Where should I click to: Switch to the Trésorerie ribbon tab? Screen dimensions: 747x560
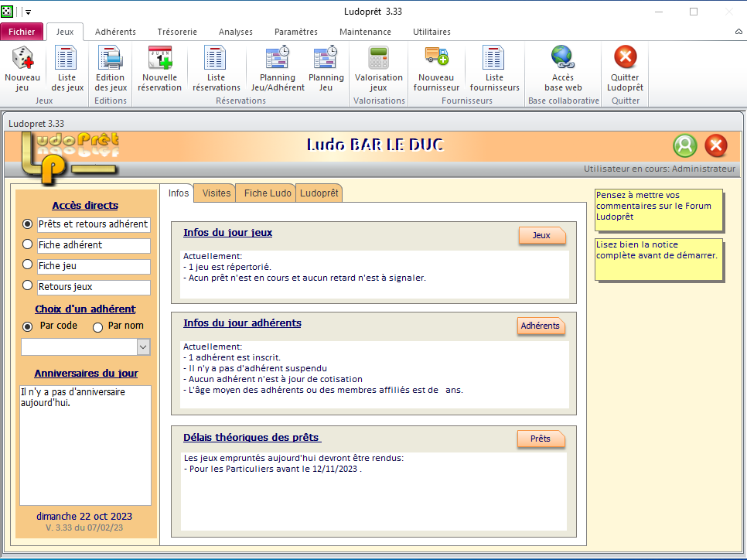click(x=177, y=32)
